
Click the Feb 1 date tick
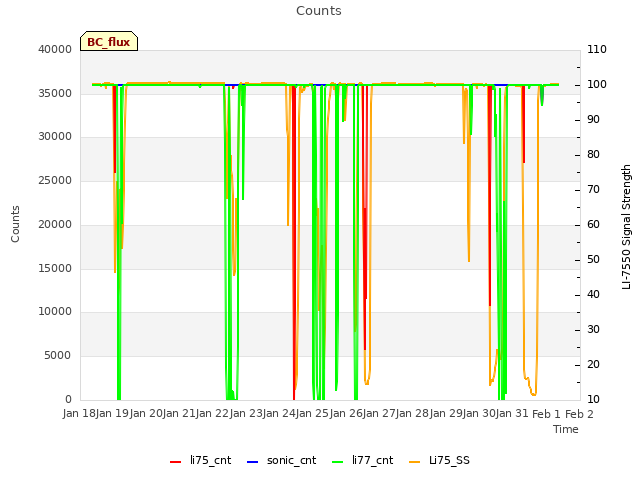[x=547, y=414]
